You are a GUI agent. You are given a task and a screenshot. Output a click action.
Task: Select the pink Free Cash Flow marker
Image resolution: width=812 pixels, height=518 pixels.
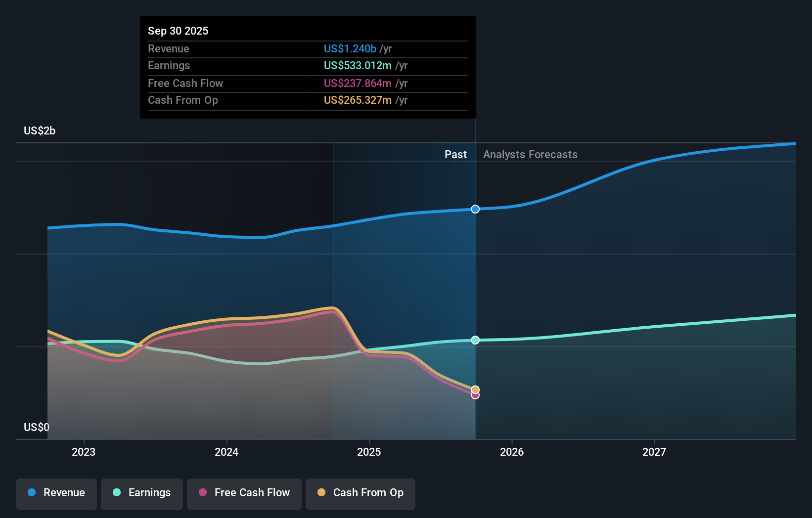475,395
